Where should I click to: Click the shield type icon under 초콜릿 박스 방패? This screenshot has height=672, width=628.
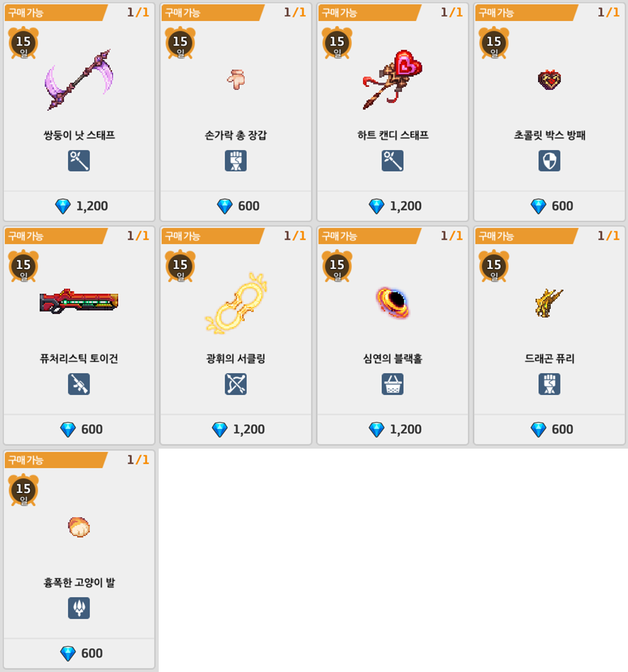pos(549,161)
